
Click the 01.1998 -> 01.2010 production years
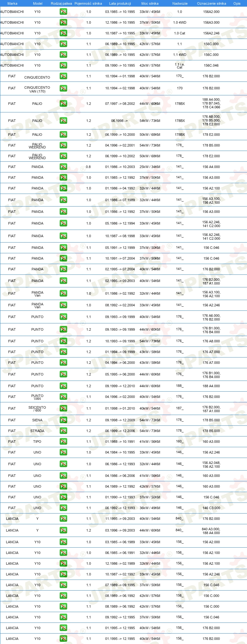(120, 408)
